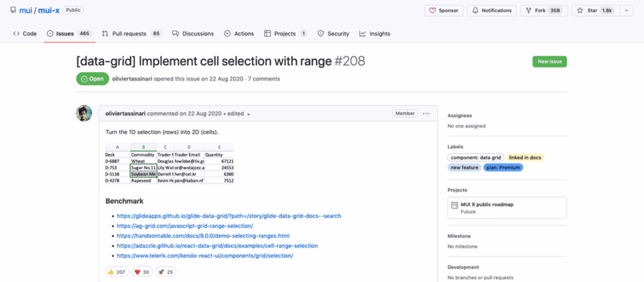644x282 pixels.
Task: Open the Discussions tab
Action: coord(193,34)
